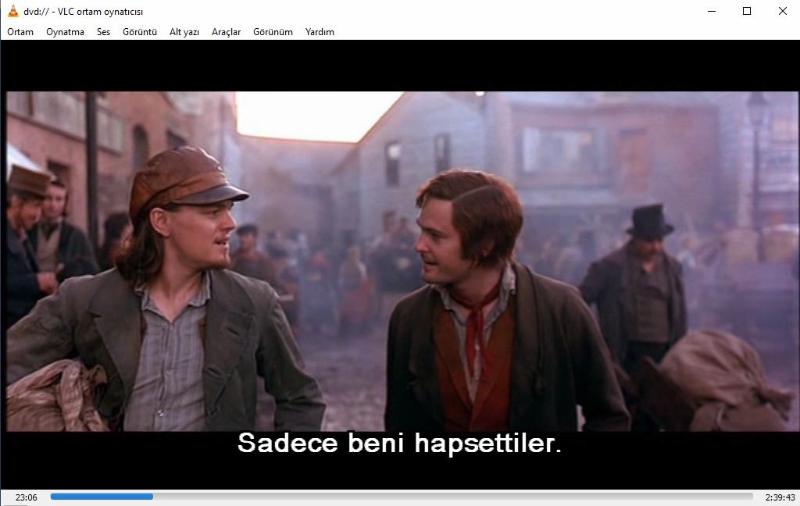The height and width of the screenshot is (506, 800).
Task: Open the Ses menu
Action: [103, 32]
